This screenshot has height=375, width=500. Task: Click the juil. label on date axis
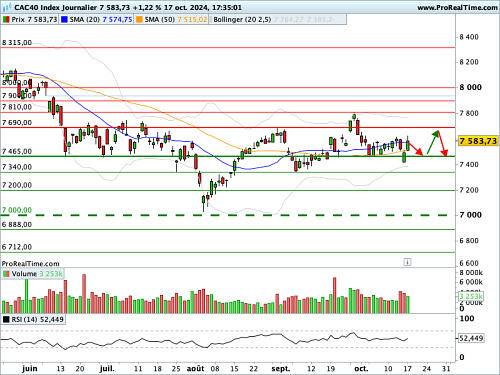tap(107, 369)
